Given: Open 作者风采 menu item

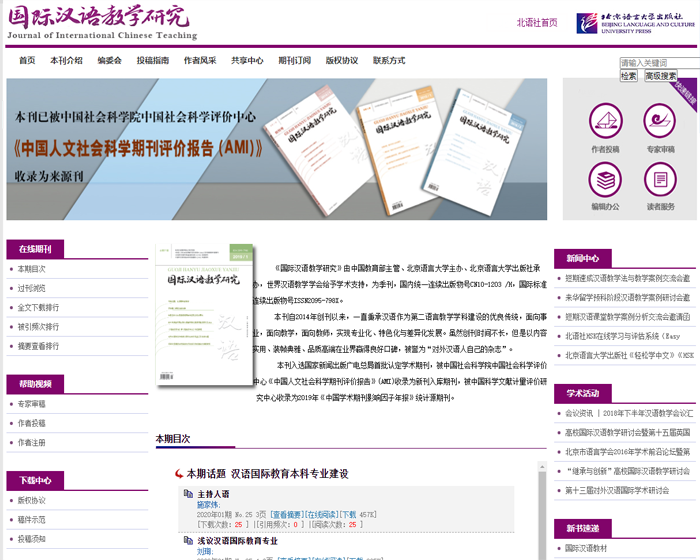Looking at the screenshot, I should (x=200, y=60).
